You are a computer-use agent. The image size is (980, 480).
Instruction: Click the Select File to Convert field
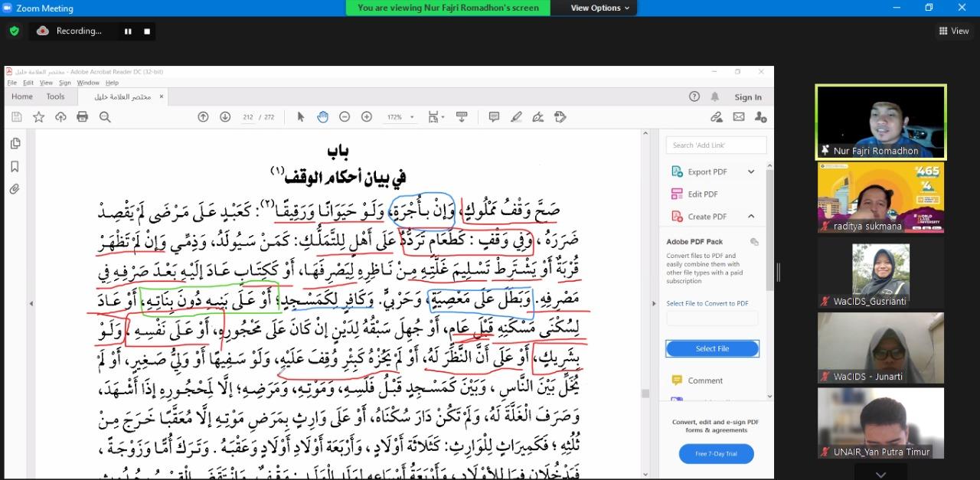click(712, 318)
